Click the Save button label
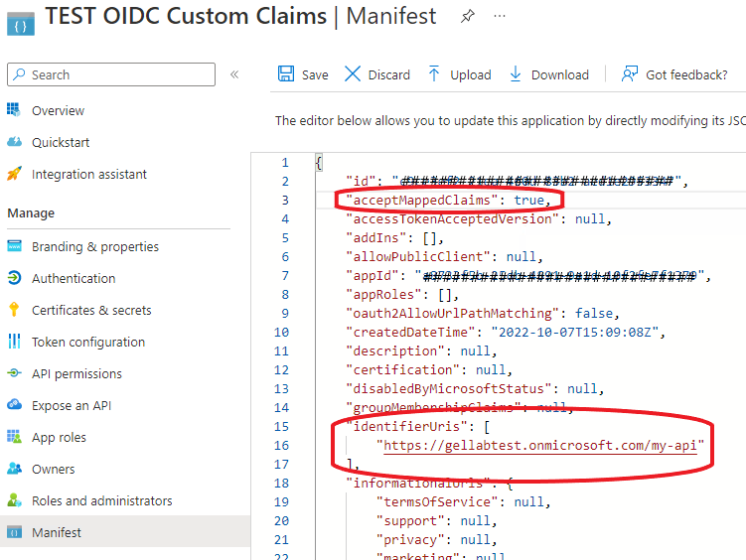This screenshot has height=560, width=746. point(315,75)
